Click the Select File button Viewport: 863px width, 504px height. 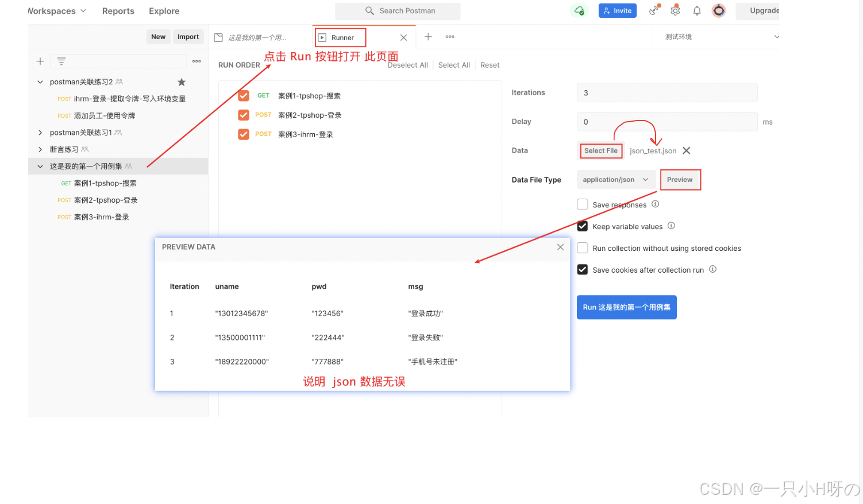click(x=601, y=150)
